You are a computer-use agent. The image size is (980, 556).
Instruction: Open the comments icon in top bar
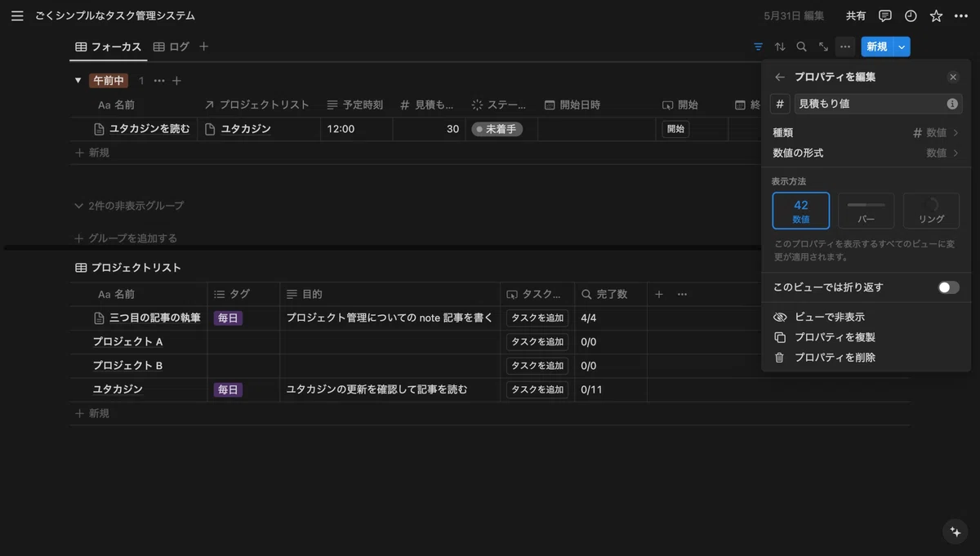click(884, 16)
